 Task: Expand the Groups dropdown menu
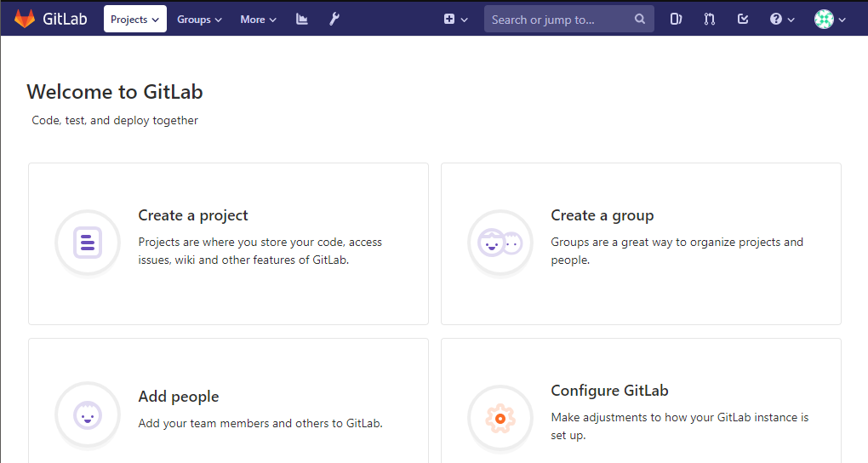[199, 19]
